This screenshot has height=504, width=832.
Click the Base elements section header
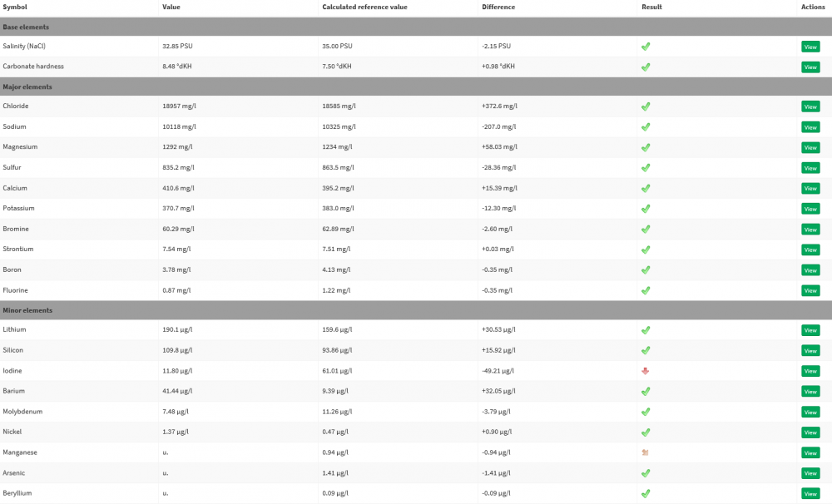coord(26,27)
